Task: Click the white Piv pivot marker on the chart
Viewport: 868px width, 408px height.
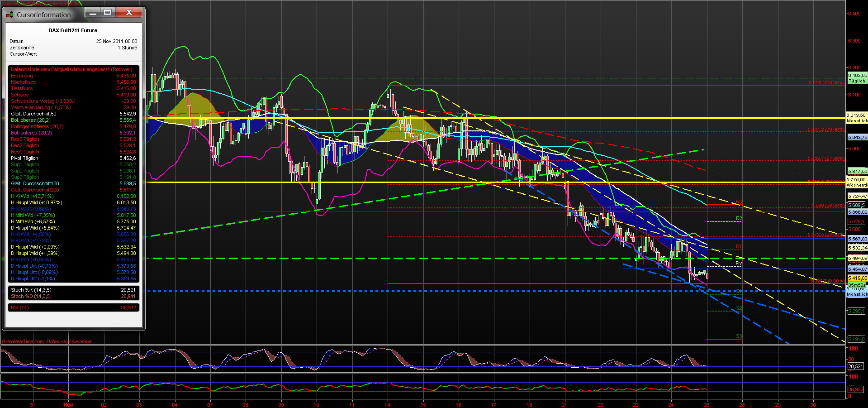Action: coord(738,262)
